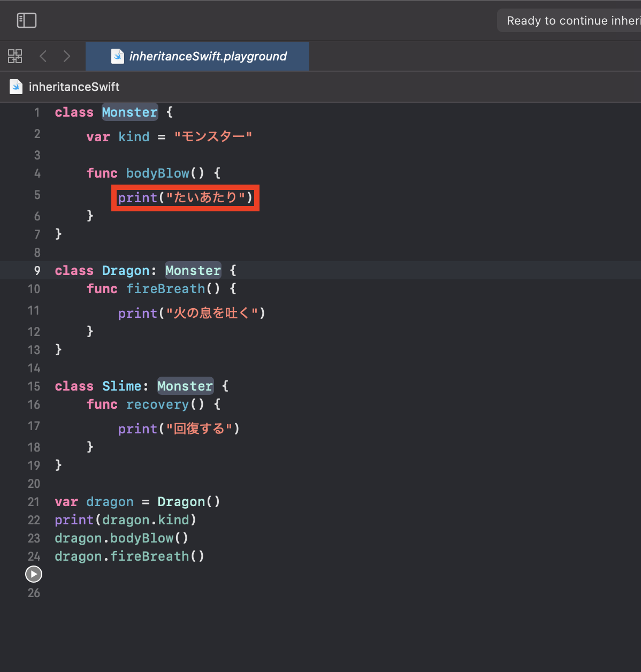Click line number 21 in gutter
This screenshot has height=672, width=641.
[x=34, y=502]
